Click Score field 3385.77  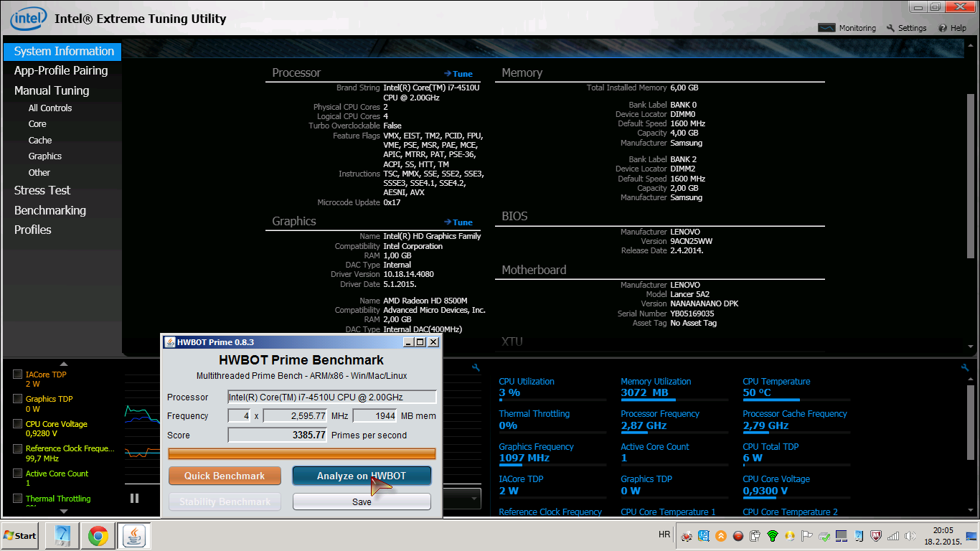[278, 435]
